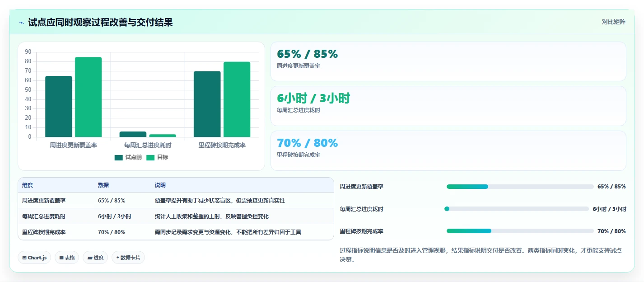Toggle the 试点前 legend swatch
This screenshot has height=282, width=644.
point(119,157)
